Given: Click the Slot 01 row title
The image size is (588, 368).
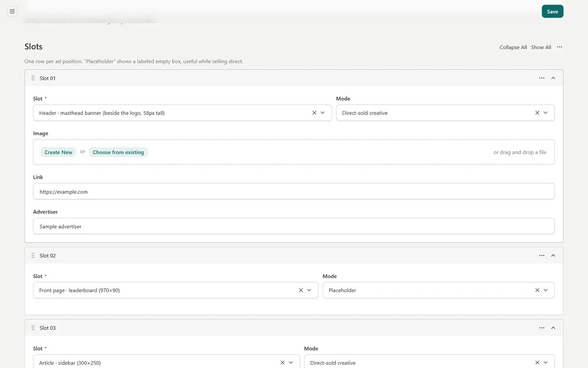Looking at the screenshot, I should tap(47, 78).
